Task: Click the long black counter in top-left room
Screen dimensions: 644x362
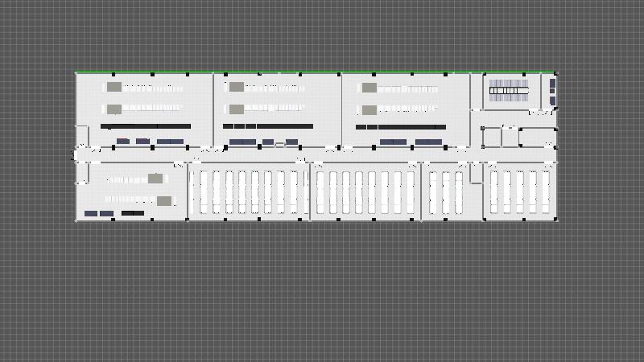Action: click(x=146, y=126)
